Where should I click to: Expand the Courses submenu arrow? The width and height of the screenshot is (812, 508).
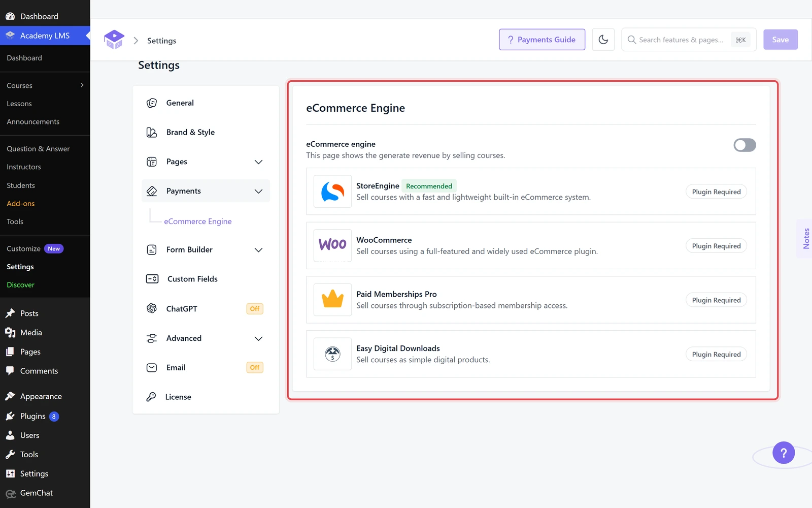(82, 85)
